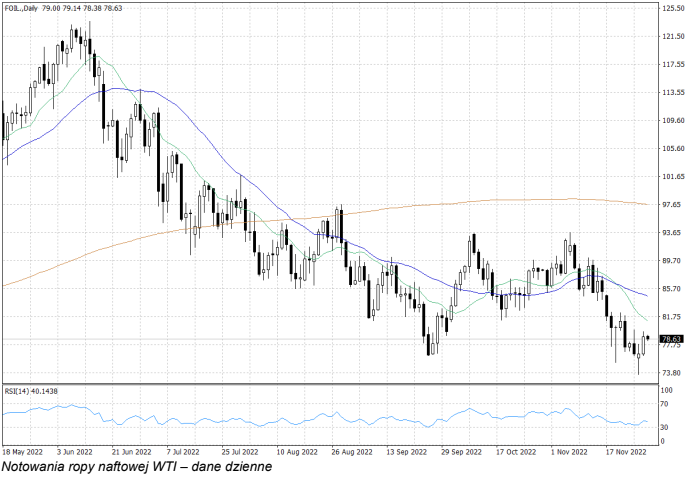The height and width of the screenshot is (477, 688).
Task: Click the FOIL,Daily symbol header text
Action: point(21,8)
